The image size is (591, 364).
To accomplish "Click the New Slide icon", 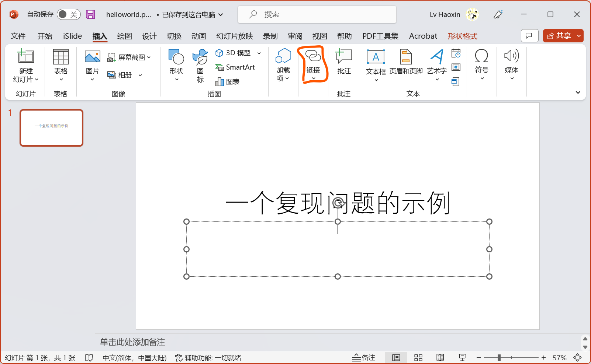I will [26, 57].
